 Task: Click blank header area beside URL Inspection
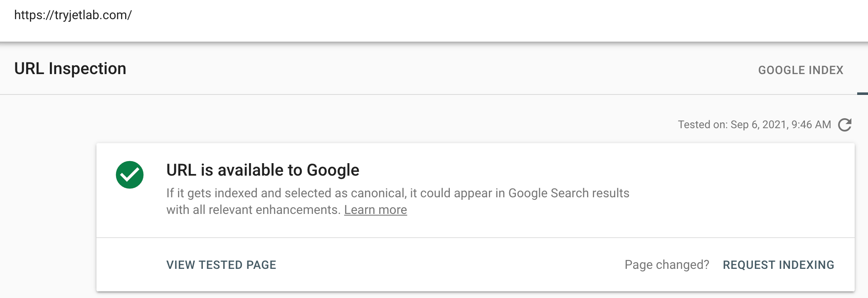coord(416,69)
